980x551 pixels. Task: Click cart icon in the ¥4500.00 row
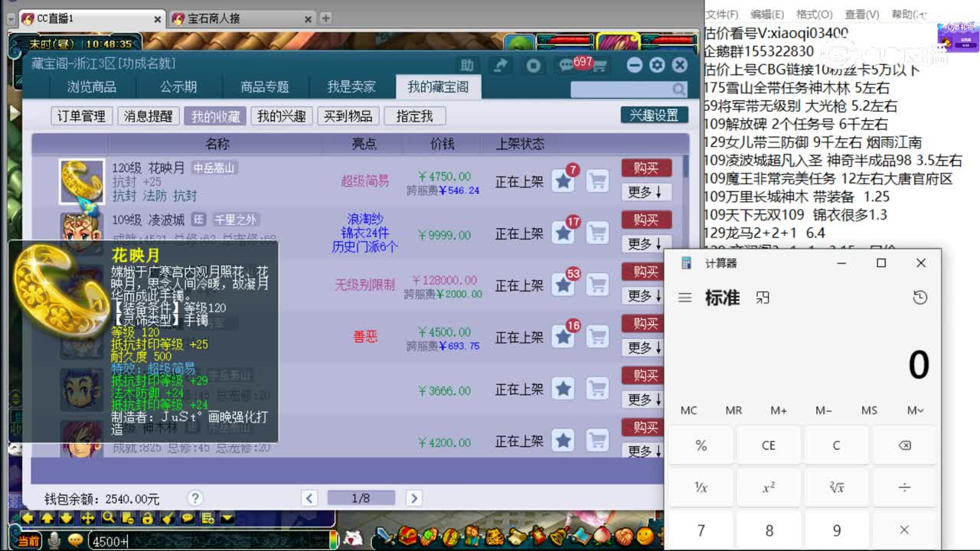pos(597,337)
